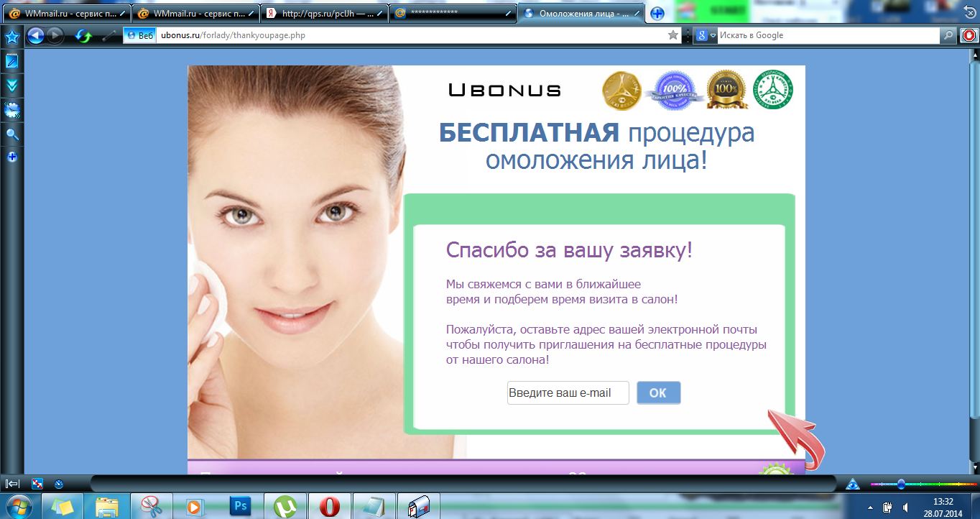
Task: Click the plus icon in the sidebar
Action: click(x=12, y=157)
